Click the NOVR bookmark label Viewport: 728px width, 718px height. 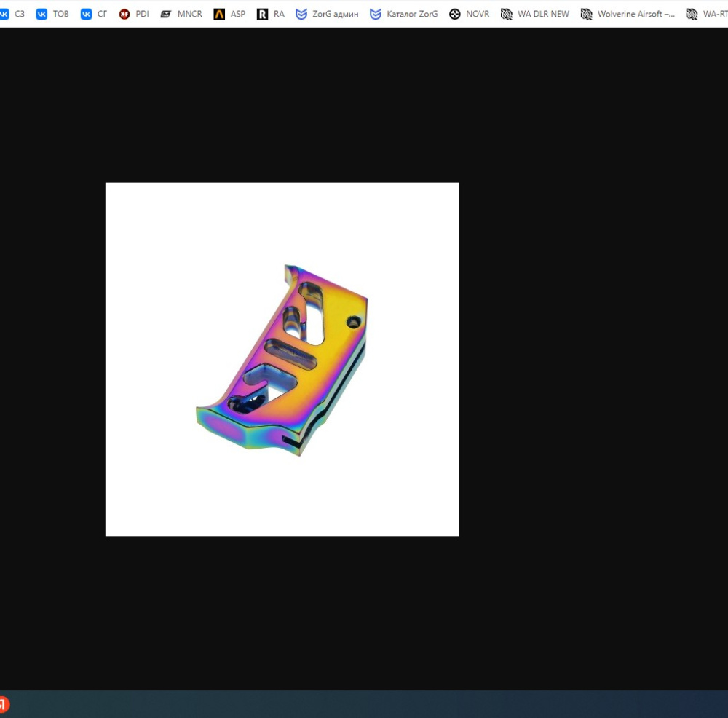[478, 14]
